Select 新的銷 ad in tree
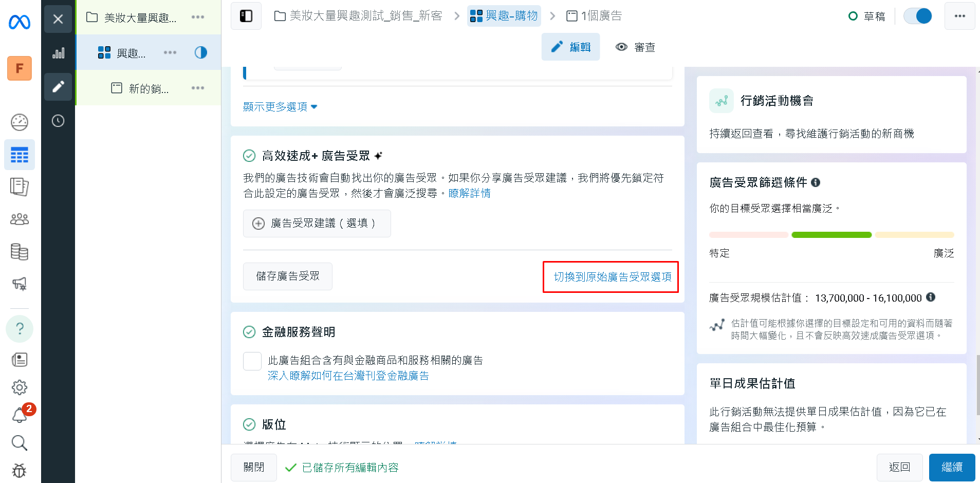Viewport: 980px width, 483px height. pos(148,88)
